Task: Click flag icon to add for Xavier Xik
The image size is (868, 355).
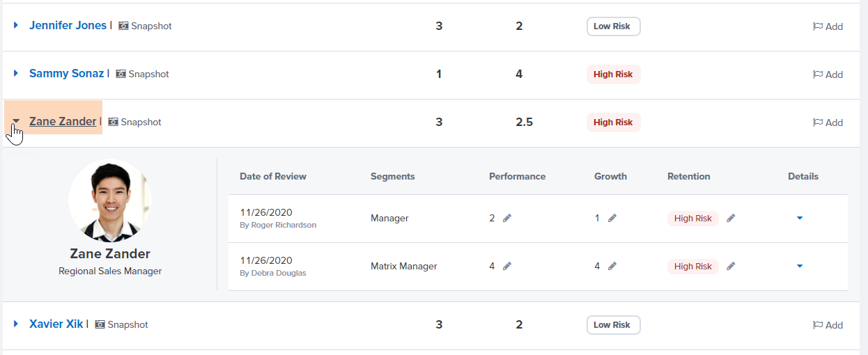Action: click(818, 325)
